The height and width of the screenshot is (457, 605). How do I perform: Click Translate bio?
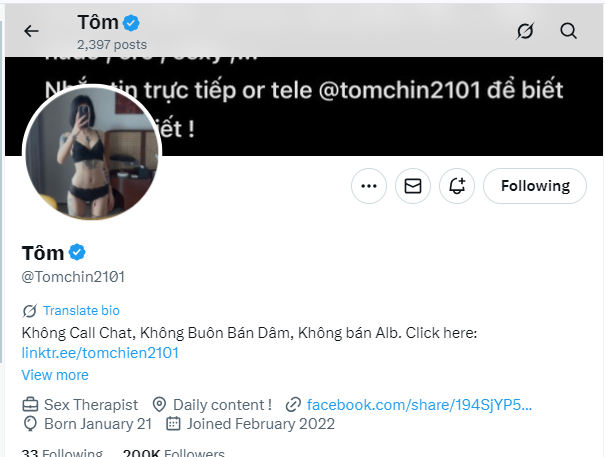click(x=80, y=310)
